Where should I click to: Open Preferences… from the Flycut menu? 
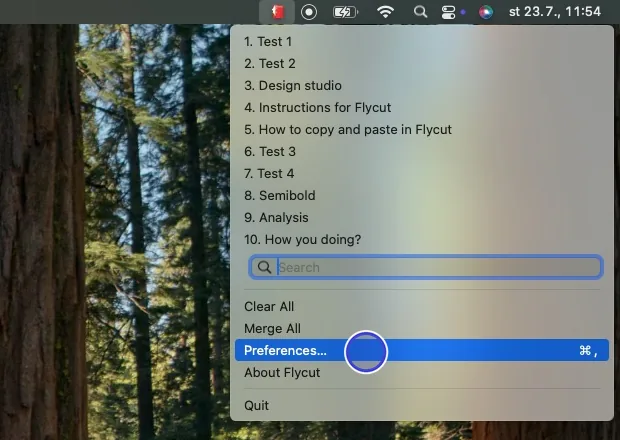[x=422, y=350]
